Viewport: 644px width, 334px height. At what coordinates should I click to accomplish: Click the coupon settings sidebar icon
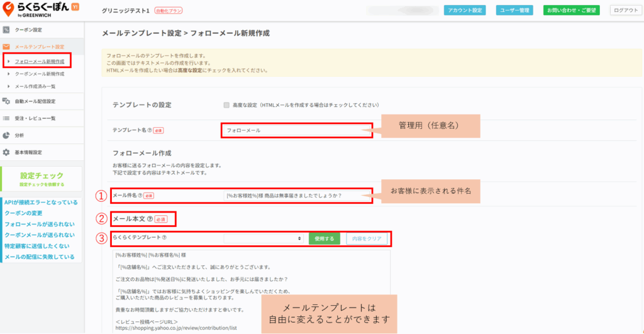point(6,30)
